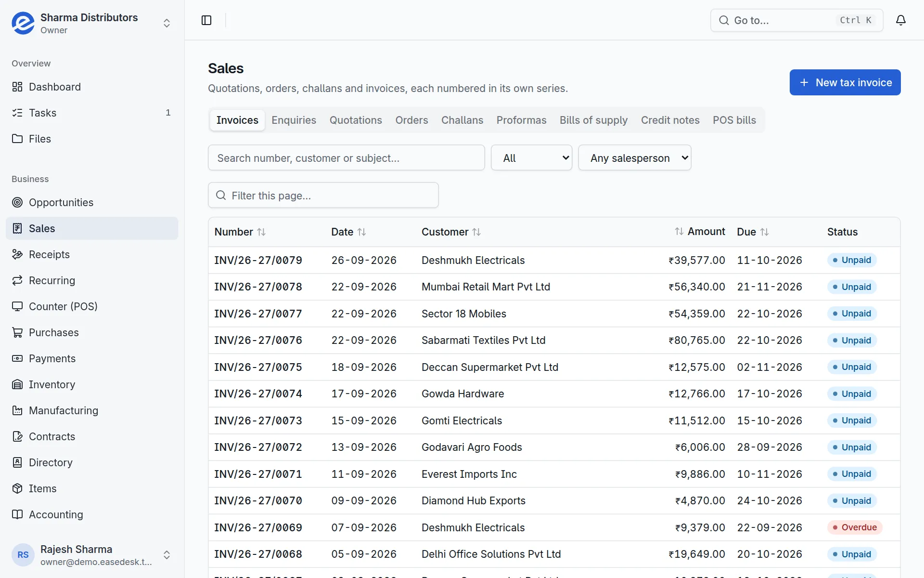Open the Any salesperson dropdown
This screenshot has width=924, height=578.
point(635,158)
